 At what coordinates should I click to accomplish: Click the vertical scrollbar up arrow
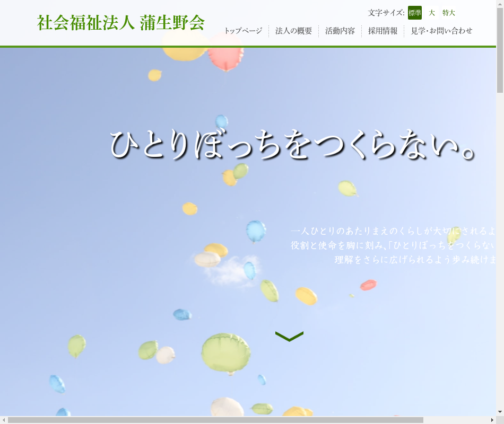coord(500,4)
